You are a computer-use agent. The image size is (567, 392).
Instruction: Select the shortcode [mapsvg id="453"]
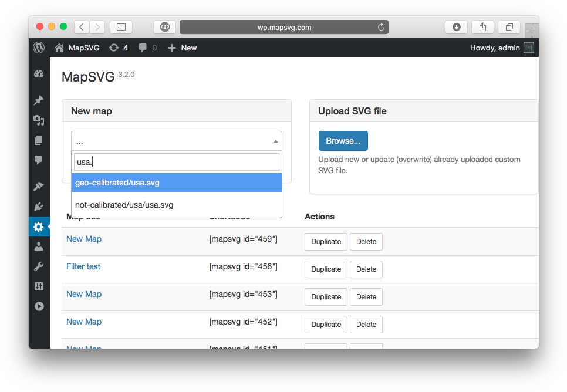(x=244, y=294)
